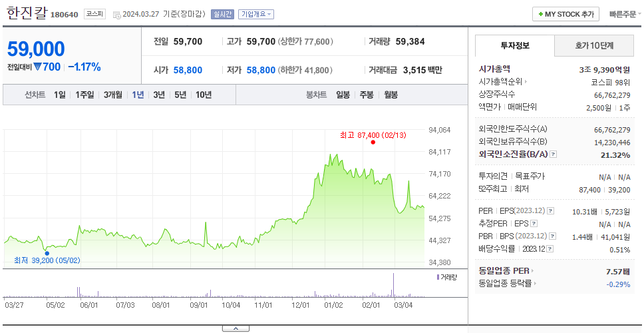Select the 1년 line chart period
The width and height of the screenshot is (644, 333).
tap(138, 95)
